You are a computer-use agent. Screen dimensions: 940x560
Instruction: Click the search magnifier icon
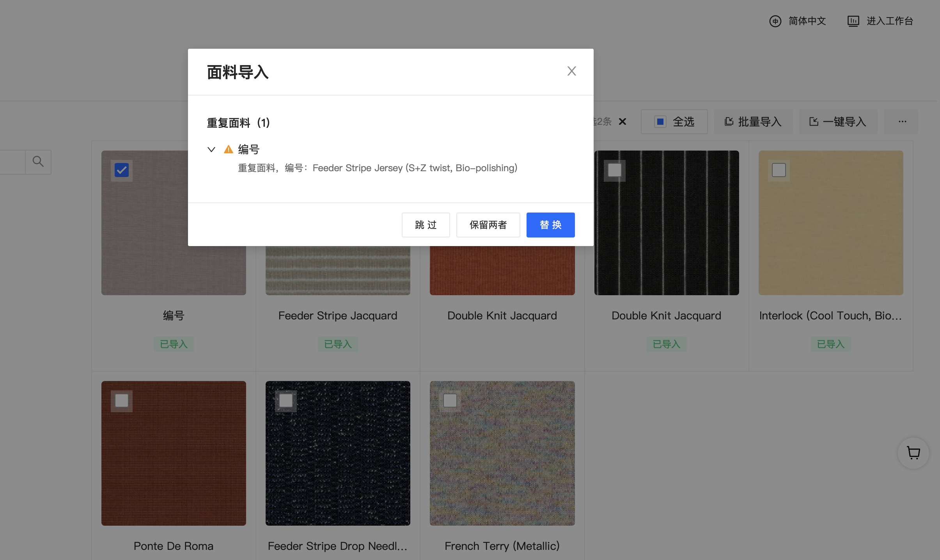coord(38,161)
